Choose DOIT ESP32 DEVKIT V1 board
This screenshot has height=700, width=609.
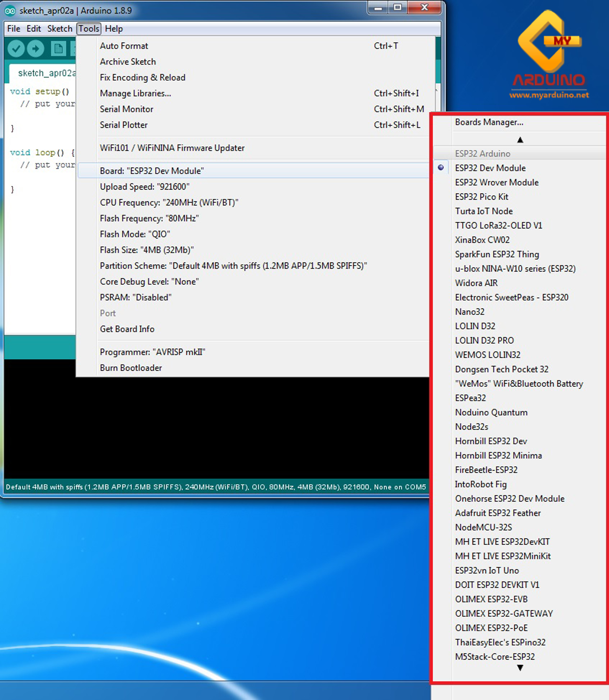pos(497,585)
